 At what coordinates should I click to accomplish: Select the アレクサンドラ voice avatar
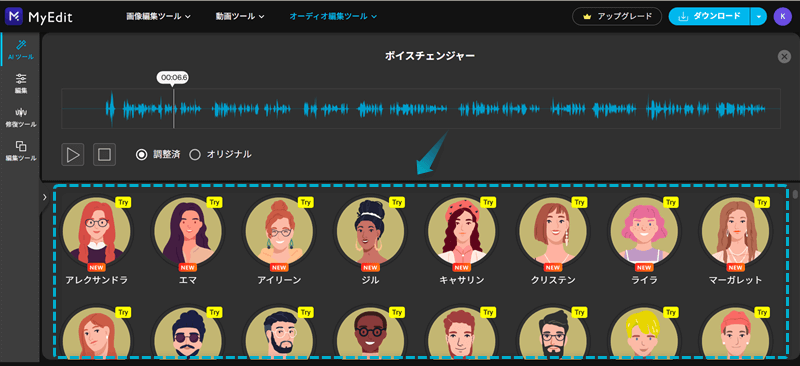[96, 230]
